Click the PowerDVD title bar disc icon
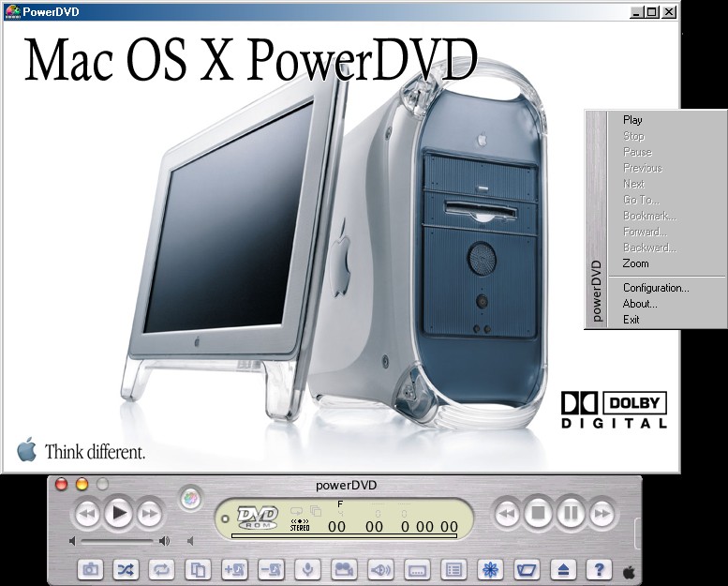The height and width of the screenshot is (586, 728). (x=12, y=11)
